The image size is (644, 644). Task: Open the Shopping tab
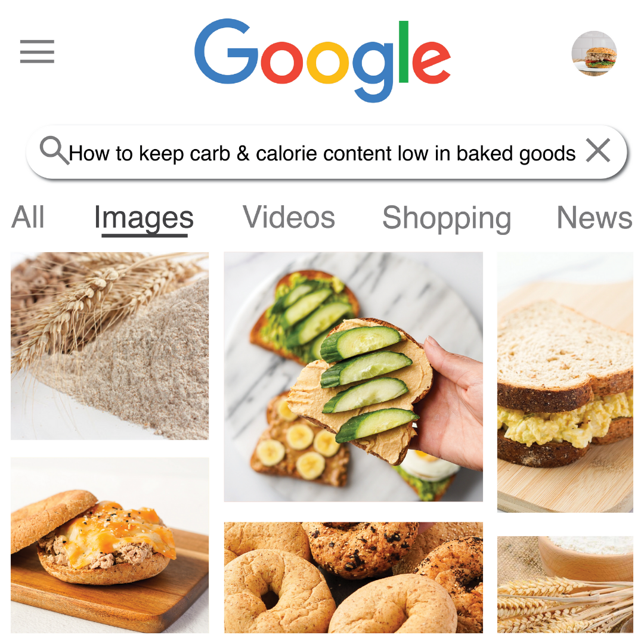[447, 219]
